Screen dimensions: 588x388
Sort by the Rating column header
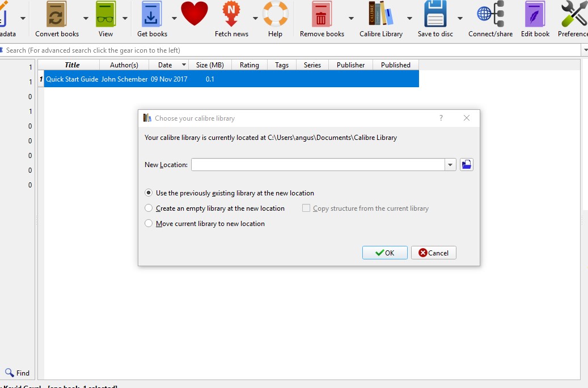pos(249,65)
